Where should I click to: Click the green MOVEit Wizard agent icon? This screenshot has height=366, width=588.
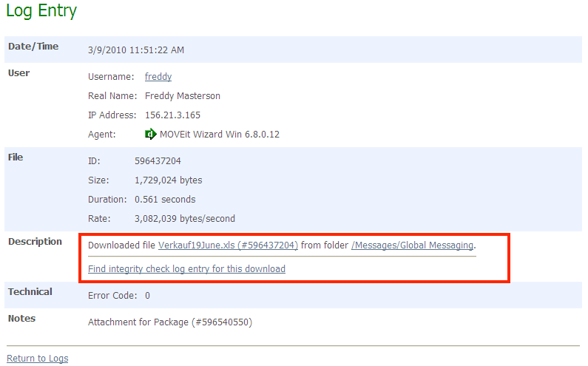click(150, 134)
